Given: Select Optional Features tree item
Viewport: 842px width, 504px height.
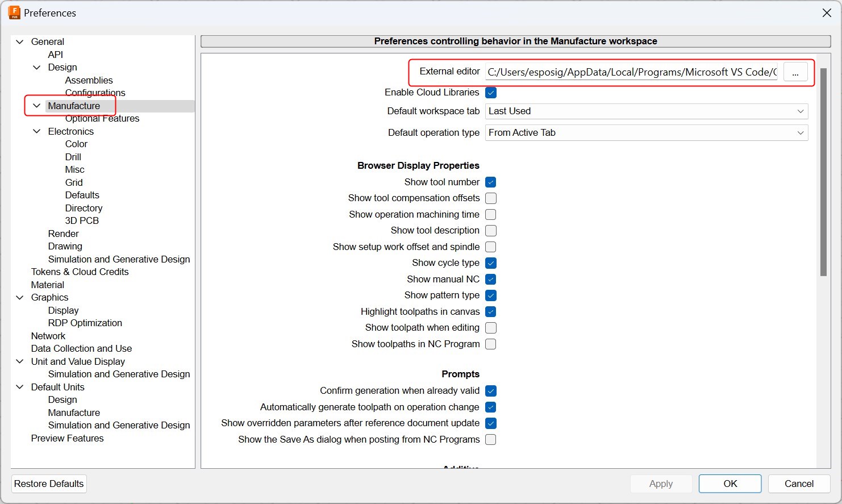Looking at the screenshot, I should (102, 118).
